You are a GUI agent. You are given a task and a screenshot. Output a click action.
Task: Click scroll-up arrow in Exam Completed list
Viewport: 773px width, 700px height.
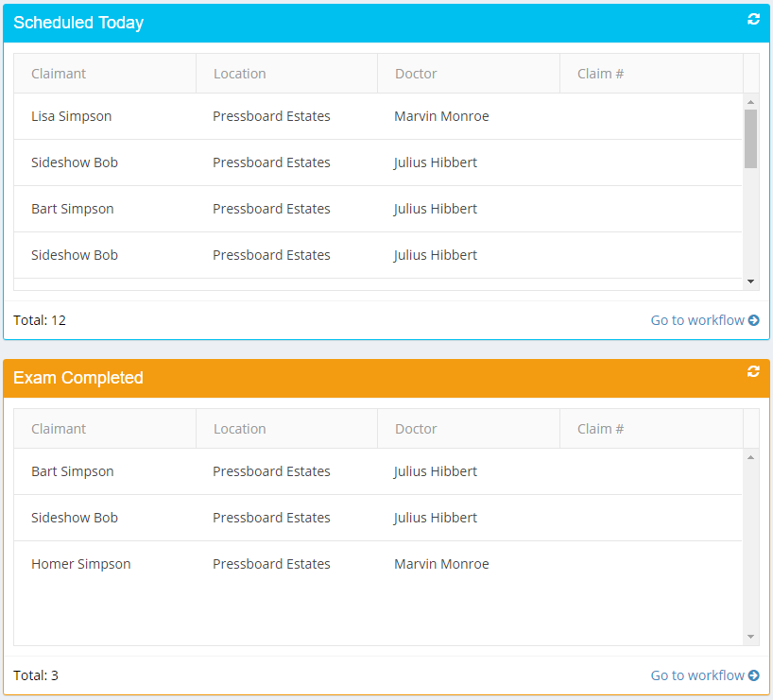coord(751,457)
